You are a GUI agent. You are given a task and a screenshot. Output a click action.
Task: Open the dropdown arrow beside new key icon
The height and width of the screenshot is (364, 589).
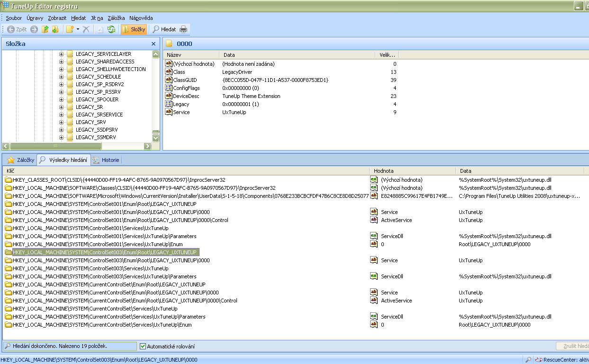(x=78, y=29)
